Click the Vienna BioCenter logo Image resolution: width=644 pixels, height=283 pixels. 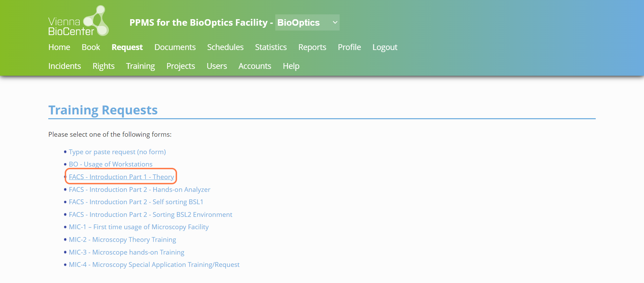78,21
